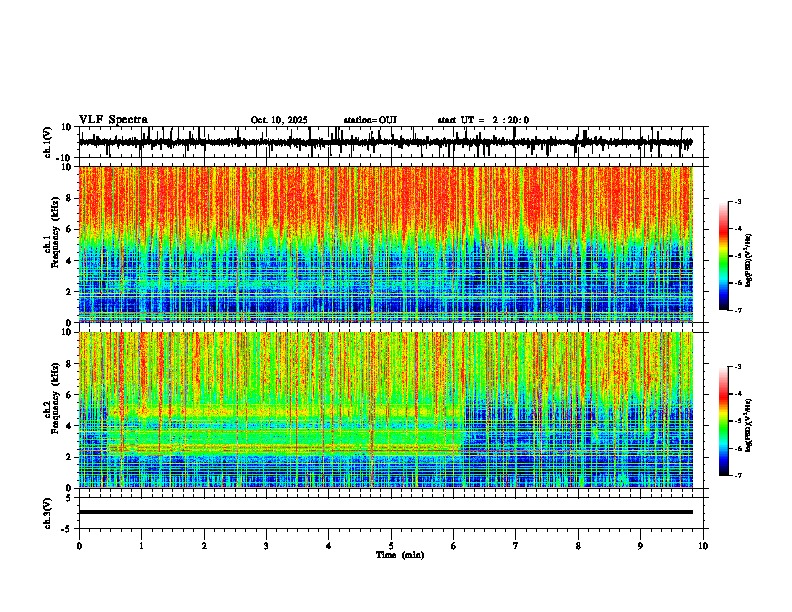Select the date "Oct. 10, 2025"
The width and height of the screenshot is (792, 612).
pos(279,120)
